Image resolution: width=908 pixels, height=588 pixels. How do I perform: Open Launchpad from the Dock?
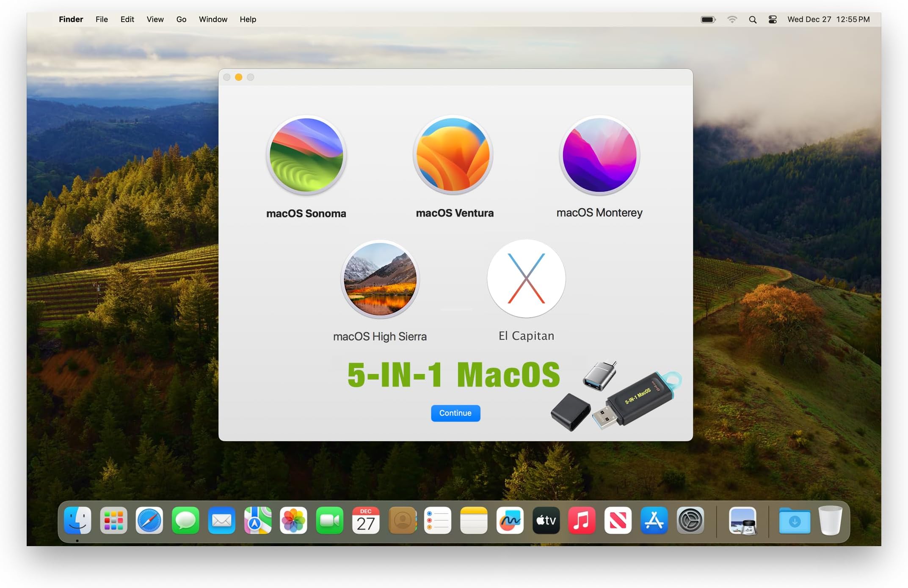113,520
